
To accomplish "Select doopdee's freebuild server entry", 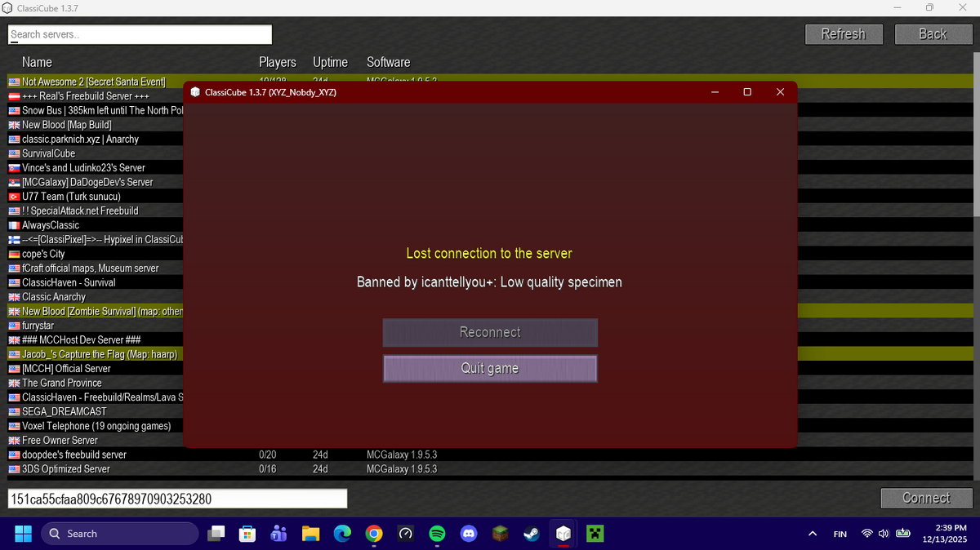I will point(73,455).
